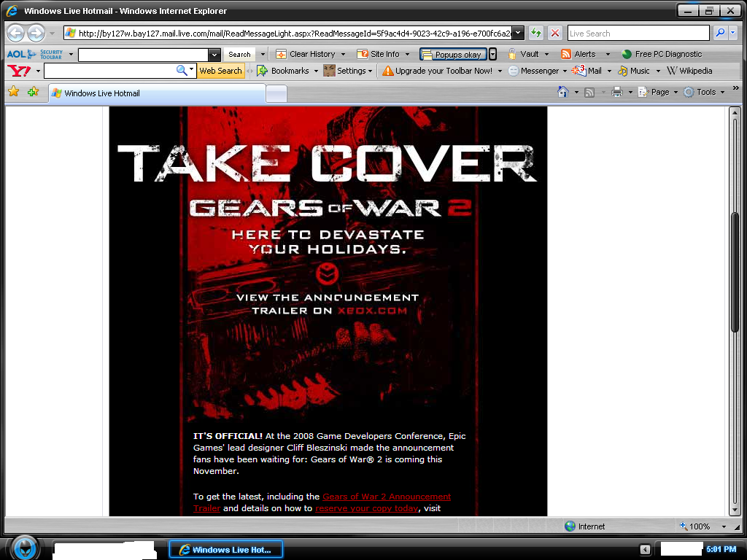
Task: Click the vertical scrollbar thumb
Action: pyautogui.click(x=735, y=273)
